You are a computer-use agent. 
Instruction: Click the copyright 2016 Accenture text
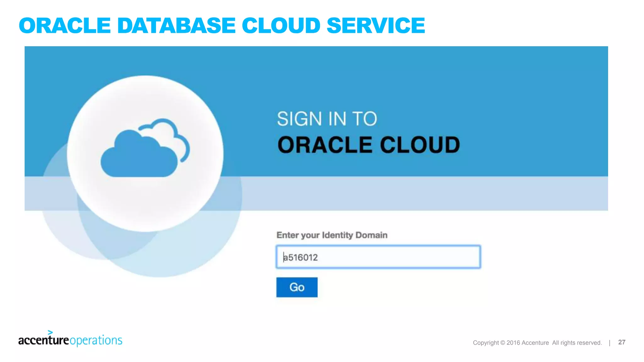pos(537,343)
